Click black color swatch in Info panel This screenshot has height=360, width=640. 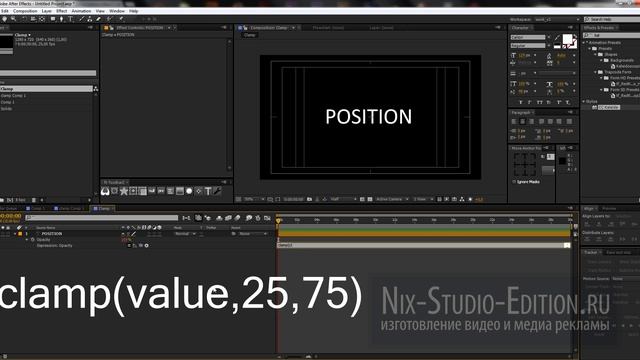562,161
